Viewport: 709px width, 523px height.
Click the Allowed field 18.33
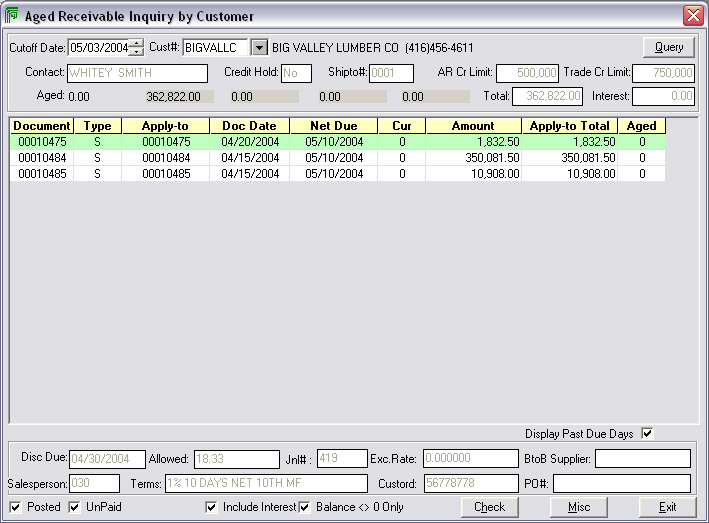pos(237,459)
